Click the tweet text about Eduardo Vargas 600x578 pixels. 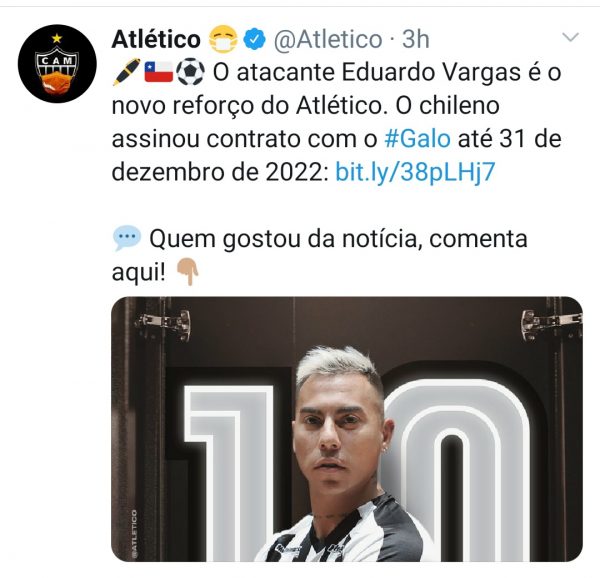pyautogui.click(x=337, y=122)
